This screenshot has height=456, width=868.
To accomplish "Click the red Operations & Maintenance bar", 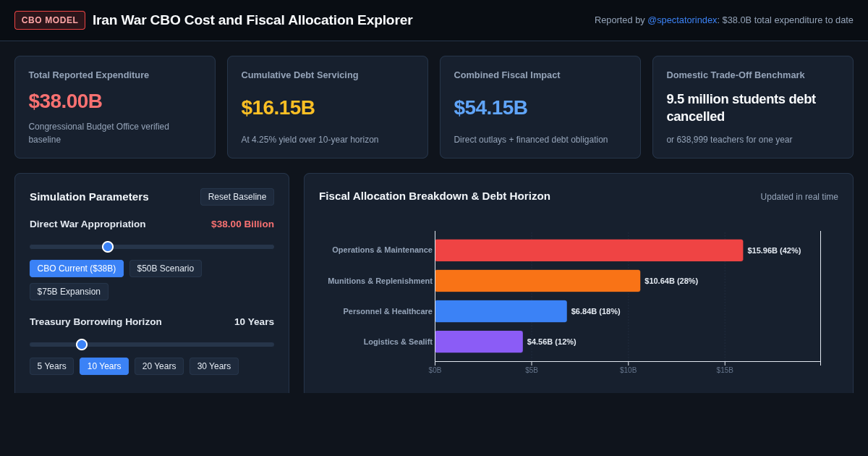I will [589, 250].
